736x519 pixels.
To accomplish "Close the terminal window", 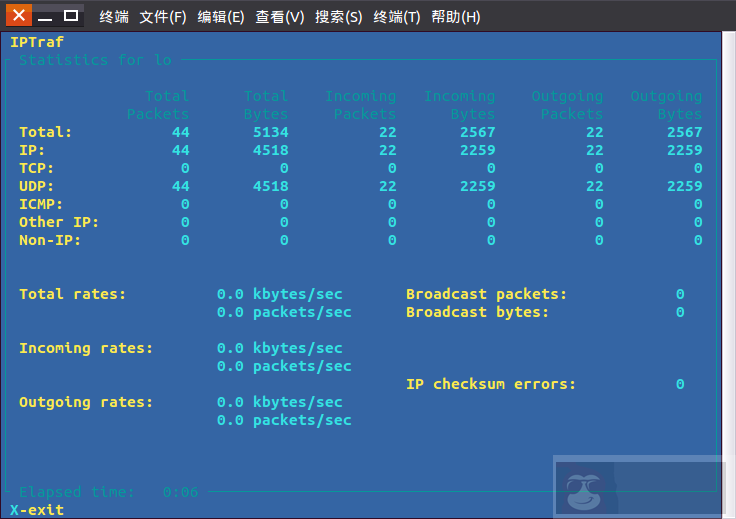I will click(x=19, y=15).
